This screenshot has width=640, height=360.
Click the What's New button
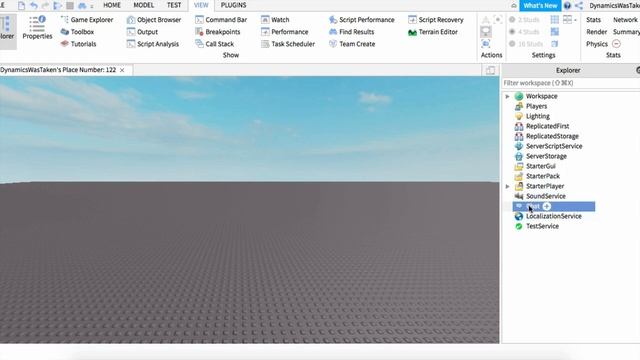click(540, 6)
